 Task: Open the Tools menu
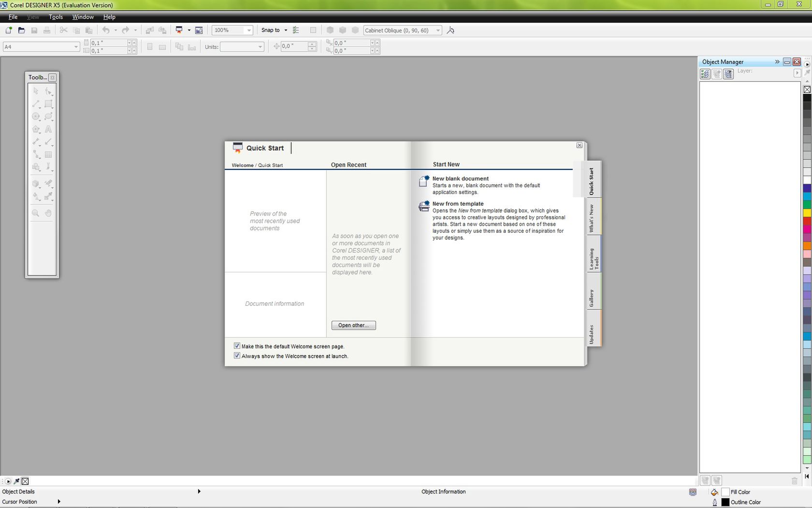[x=56, y=17]
